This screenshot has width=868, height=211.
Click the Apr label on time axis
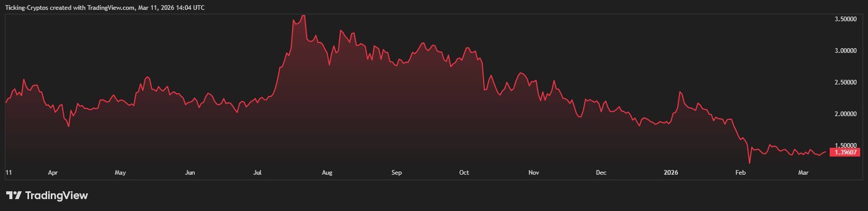53,173
